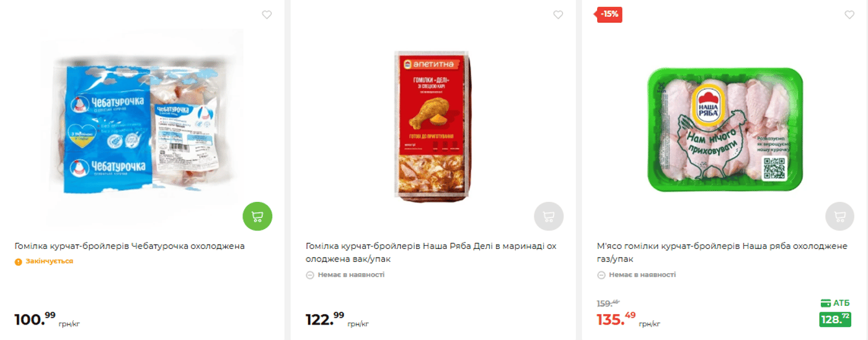Click the -15% discount badge

609,14
